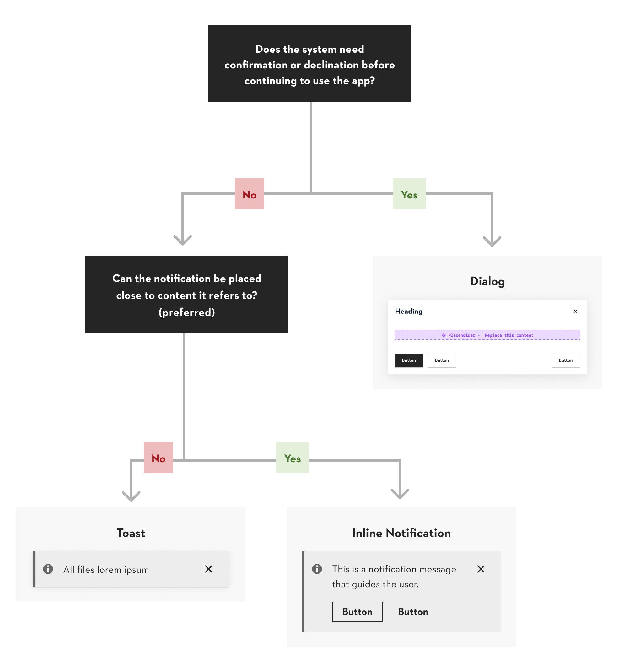619x672 pixels.
Task: Click the Inline Notification info icon
Action: (x=317, y=569)
